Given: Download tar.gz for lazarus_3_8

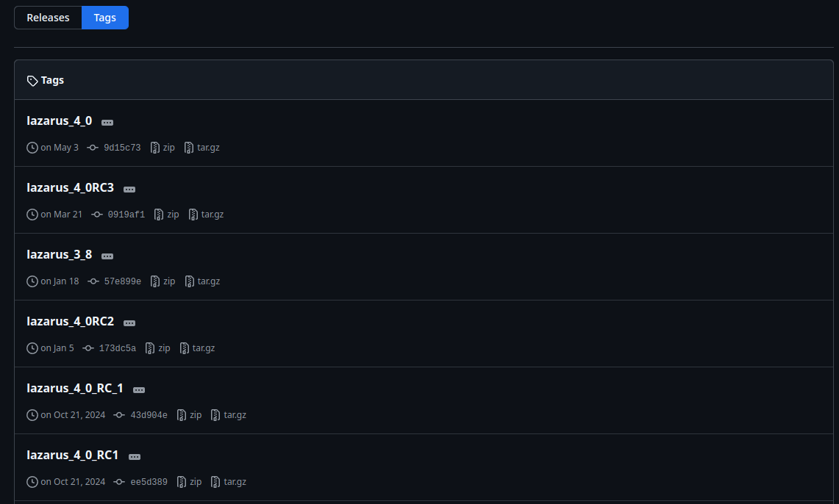Looking at the screenshot, I should coord(208,281).
